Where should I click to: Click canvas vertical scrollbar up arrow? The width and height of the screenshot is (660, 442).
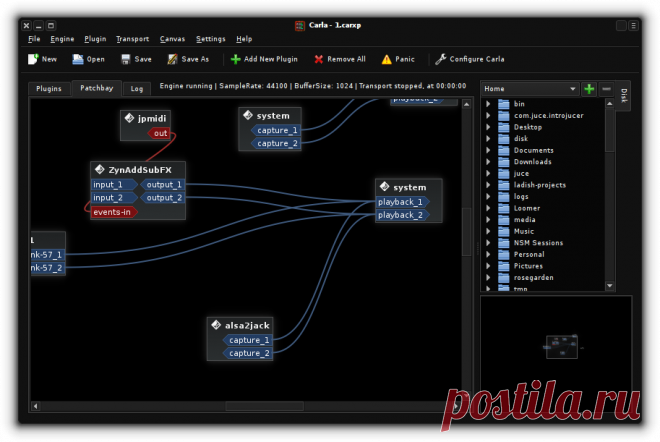466,104
